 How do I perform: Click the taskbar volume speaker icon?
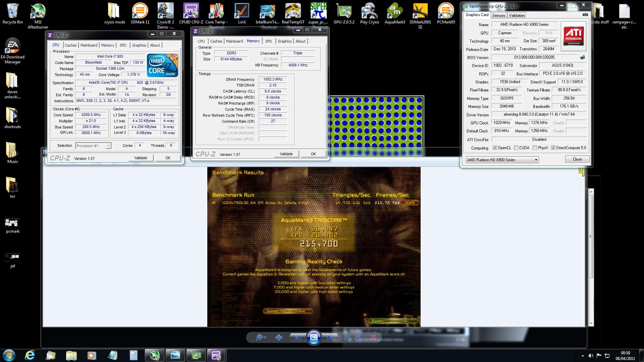click(591, 356)
